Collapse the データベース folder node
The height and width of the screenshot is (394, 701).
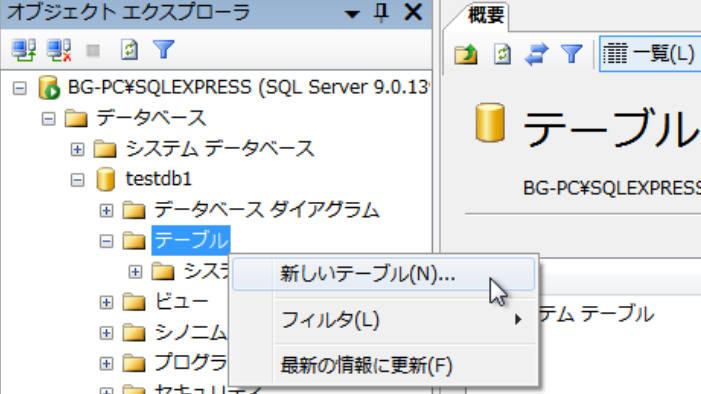[48, 119]
